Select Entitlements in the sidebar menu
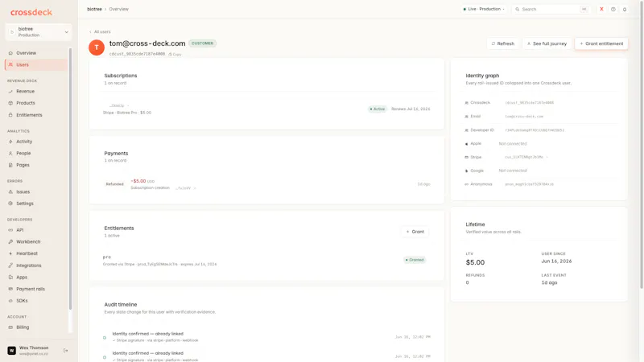Image resolution: width=644 pixels, height=362 pixels. 29,115
